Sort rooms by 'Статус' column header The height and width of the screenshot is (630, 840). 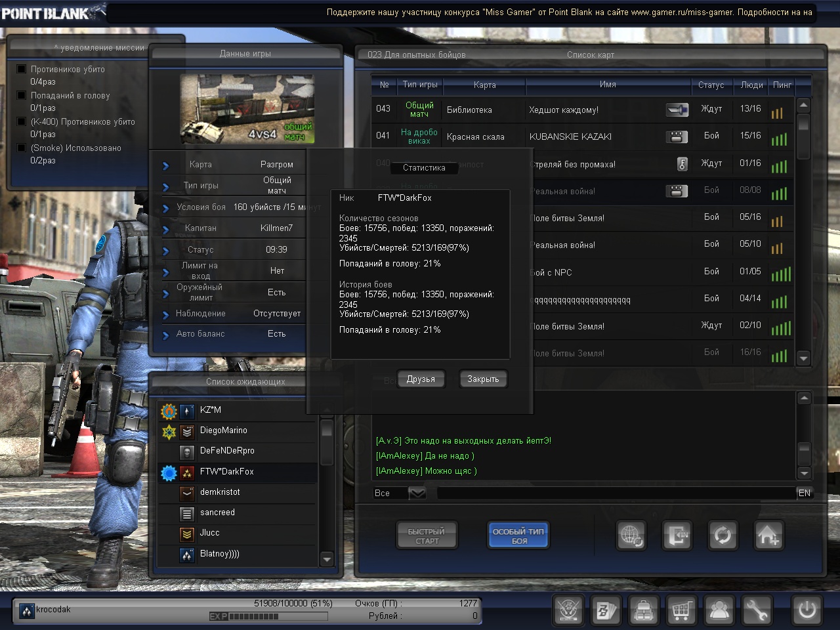pos(711,85)
